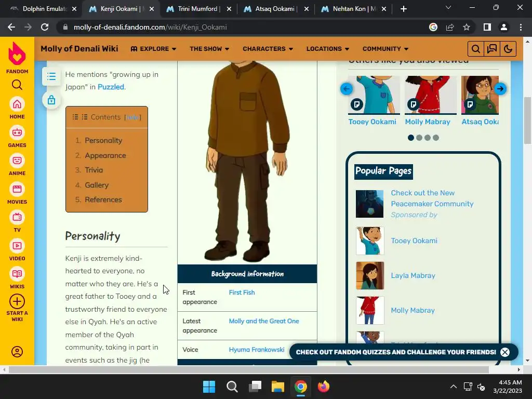This screenshot has height=399, width=532.
Task: Click the Fandom sidebar search icon
Action: pos(17,85)
